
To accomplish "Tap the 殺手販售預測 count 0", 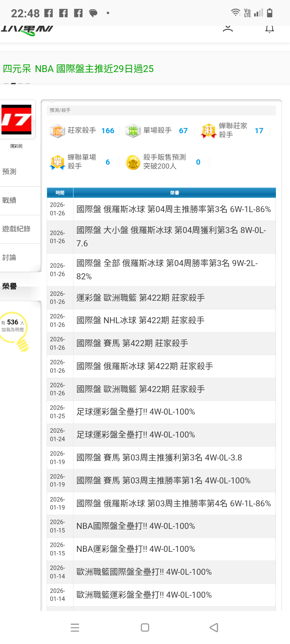I will (x=198, y=162).
